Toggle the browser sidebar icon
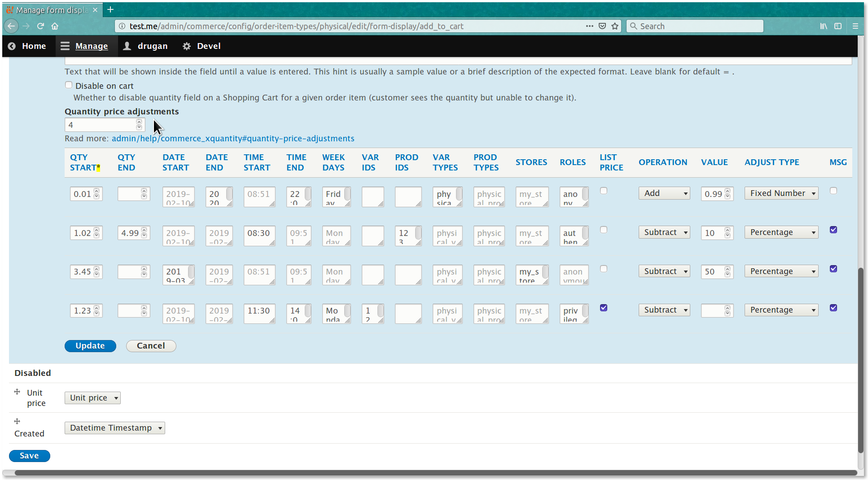Viewport: 868px width, 480px height. coord(838,26)
